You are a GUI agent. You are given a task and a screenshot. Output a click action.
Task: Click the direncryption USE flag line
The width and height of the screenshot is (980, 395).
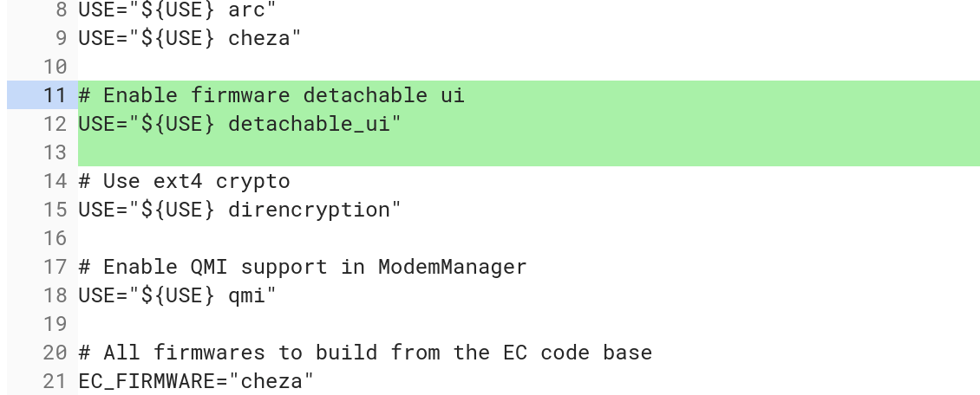click(x=239, y=210)
